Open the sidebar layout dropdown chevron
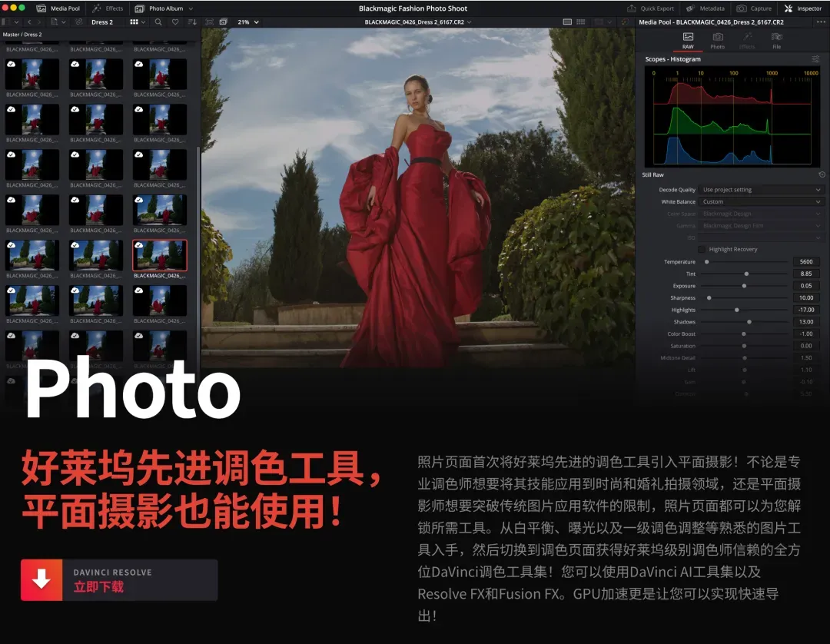 coord(16,22)
